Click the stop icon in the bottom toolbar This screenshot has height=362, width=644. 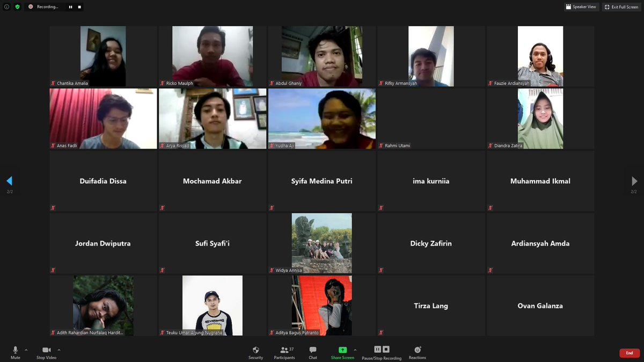[x=386, y=349]
